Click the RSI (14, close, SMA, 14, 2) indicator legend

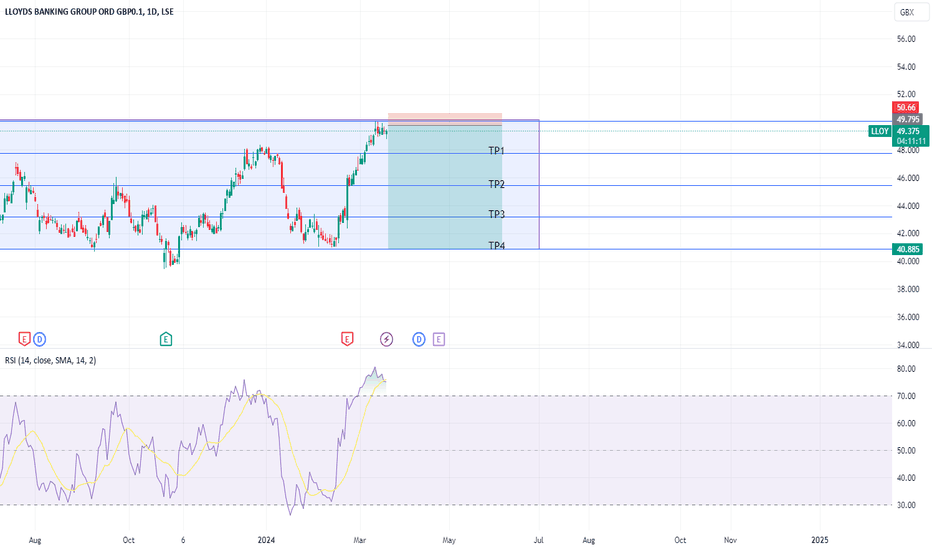point(51,360)
